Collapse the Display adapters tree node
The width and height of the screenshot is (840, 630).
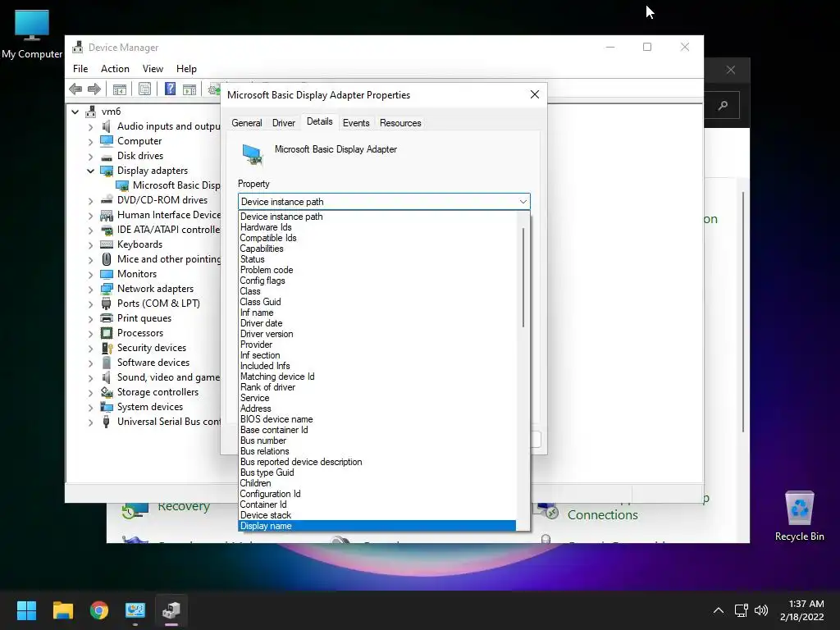tap(90, 171)
